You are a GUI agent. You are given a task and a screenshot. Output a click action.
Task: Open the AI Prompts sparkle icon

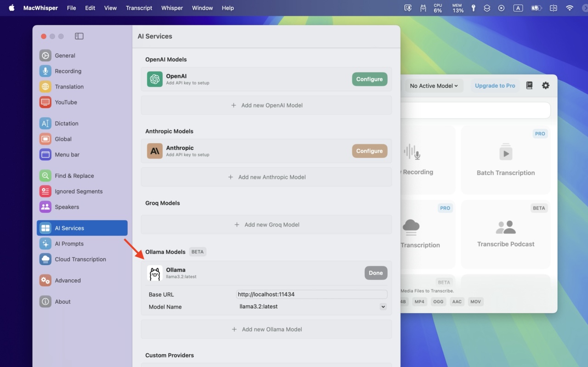(x=45, y=244)
